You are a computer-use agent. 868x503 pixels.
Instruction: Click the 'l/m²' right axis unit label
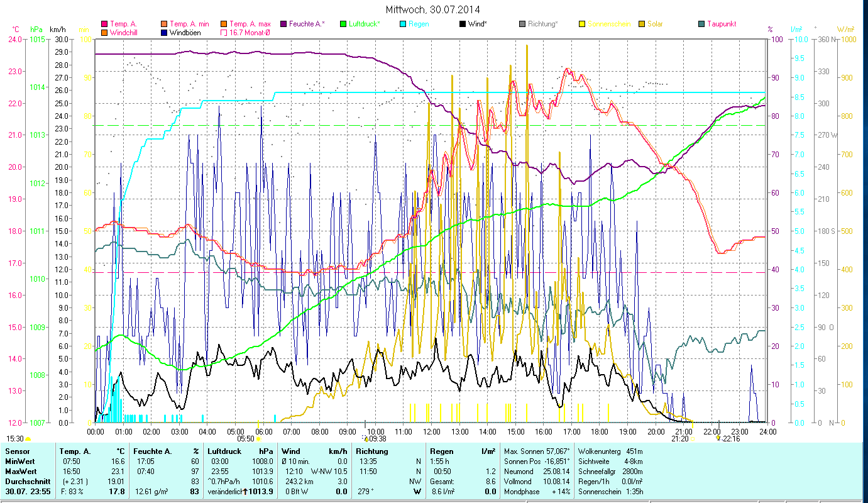tap(796, 30)
